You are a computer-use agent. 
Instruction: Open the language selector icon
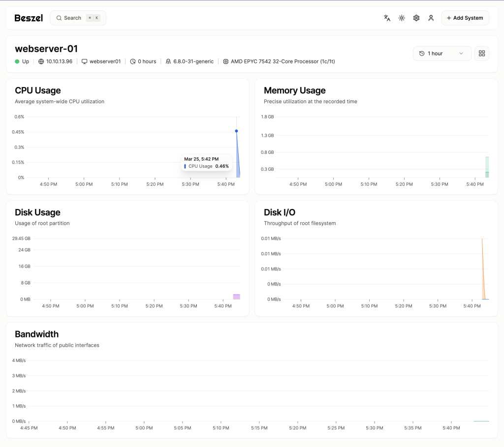coord(387,18)
